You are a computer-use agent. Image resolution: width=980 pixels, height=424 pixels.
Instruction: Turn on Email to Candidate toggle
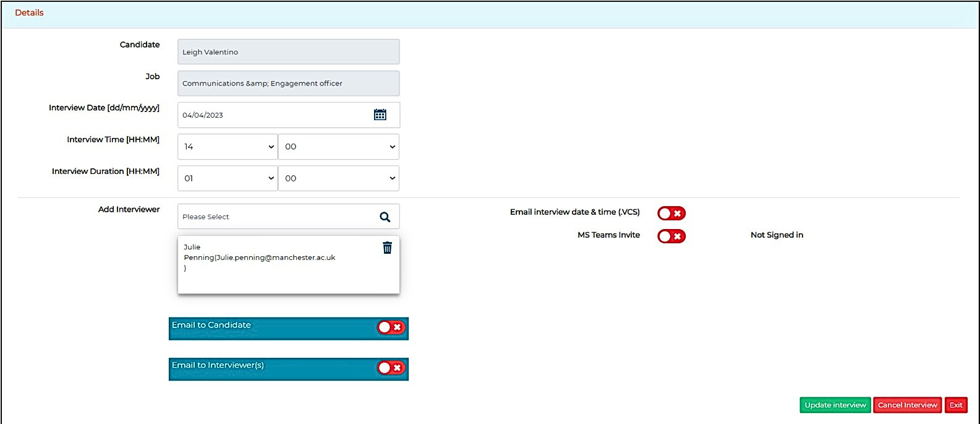tap(391, 327)
